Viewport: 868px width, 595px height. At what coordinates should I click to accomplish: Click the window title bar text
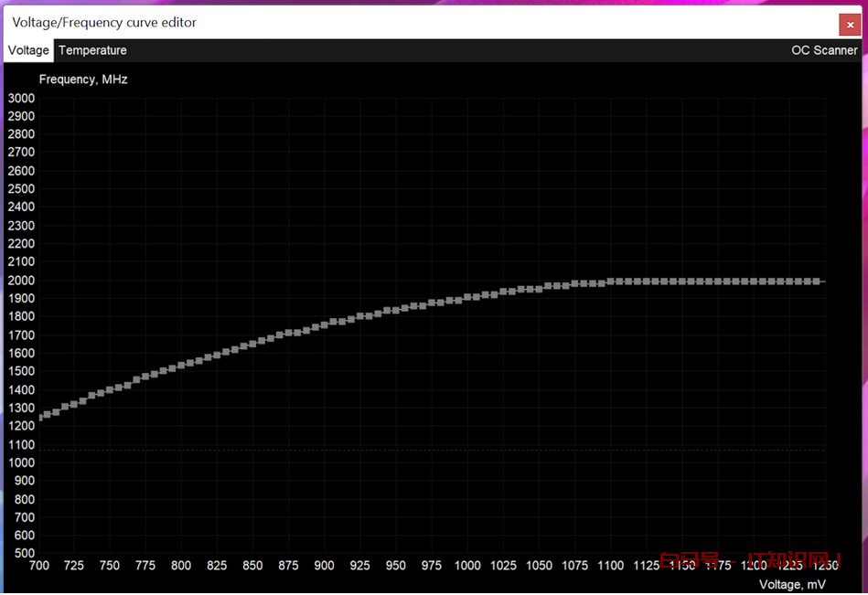(x=104, y=22)
